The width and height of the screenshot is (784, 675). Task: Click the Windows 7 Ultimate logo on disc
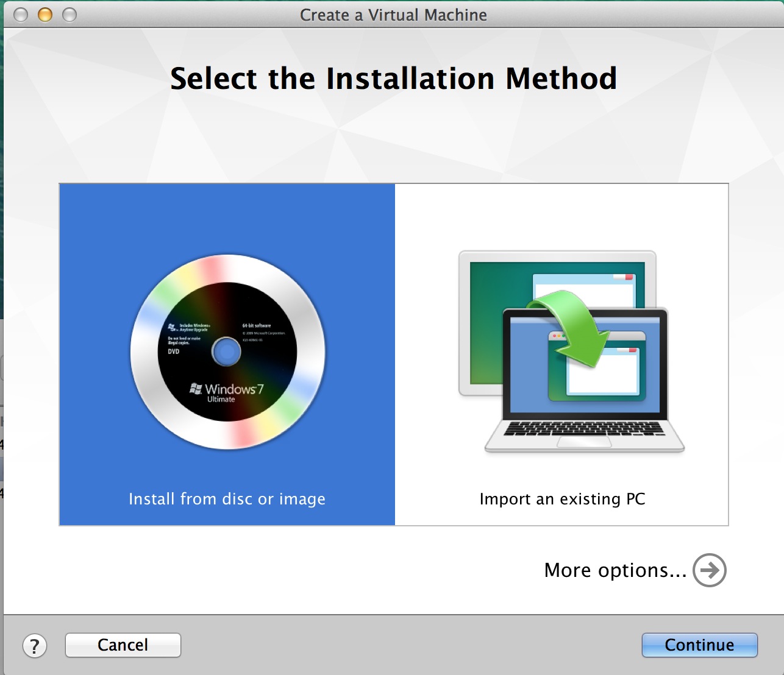[227, 392]
